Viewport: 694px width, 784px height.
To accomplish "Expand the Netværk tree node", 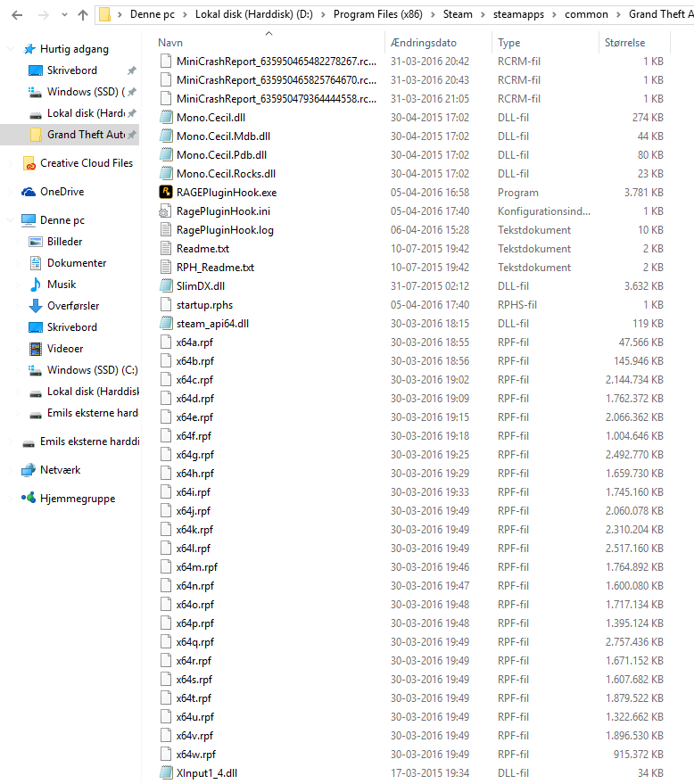I will pos(11,470).
